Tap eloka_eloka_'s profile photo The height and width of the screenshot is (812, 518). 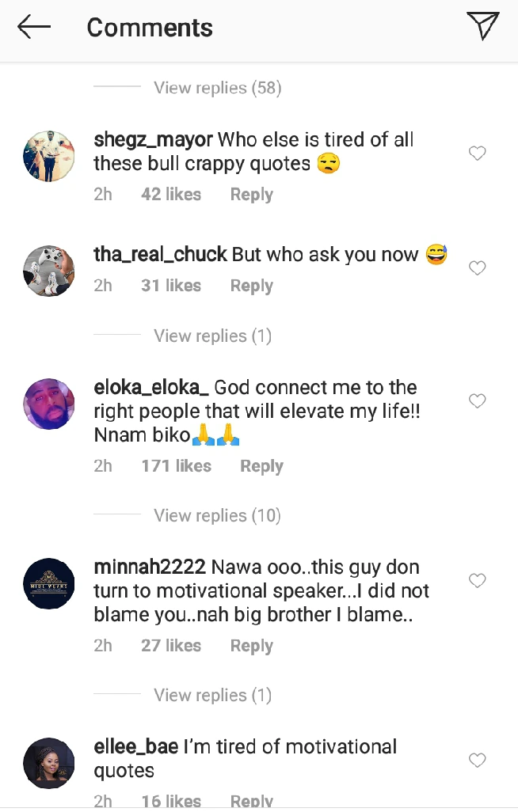49,404
